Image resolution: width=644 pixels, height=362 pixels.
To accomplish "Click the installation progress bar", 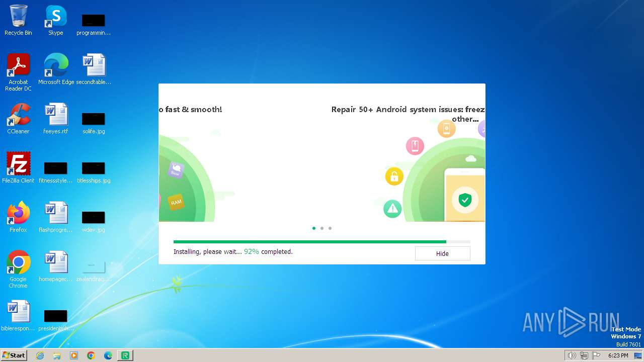I will coord(322,242).
